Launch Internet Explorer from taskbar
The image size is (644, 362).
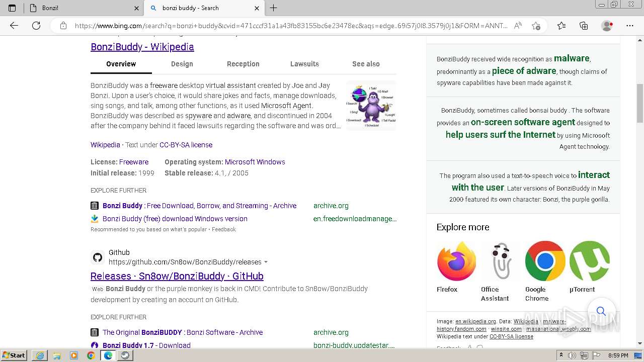click(40, 355)
